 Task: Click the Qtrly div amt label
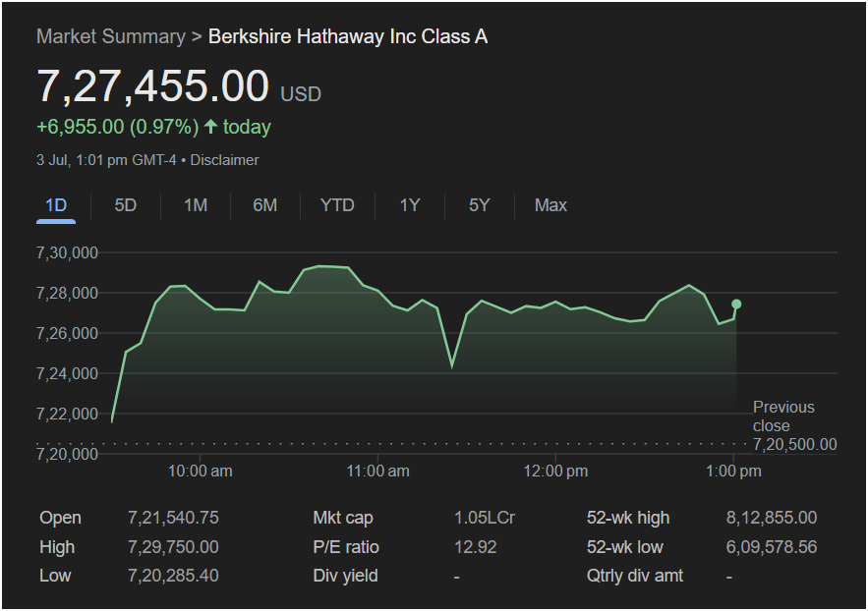click(x=635, y=576)
